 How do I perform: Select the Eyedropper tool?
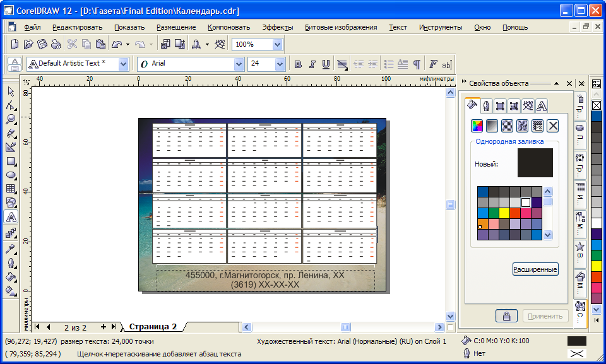11,249
